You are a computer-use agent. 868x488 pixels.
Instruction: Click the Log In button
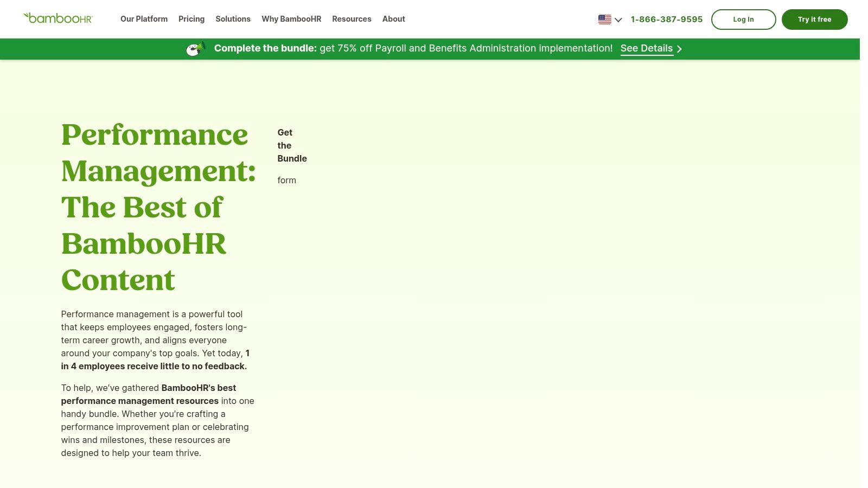click(x=743, y=19)
